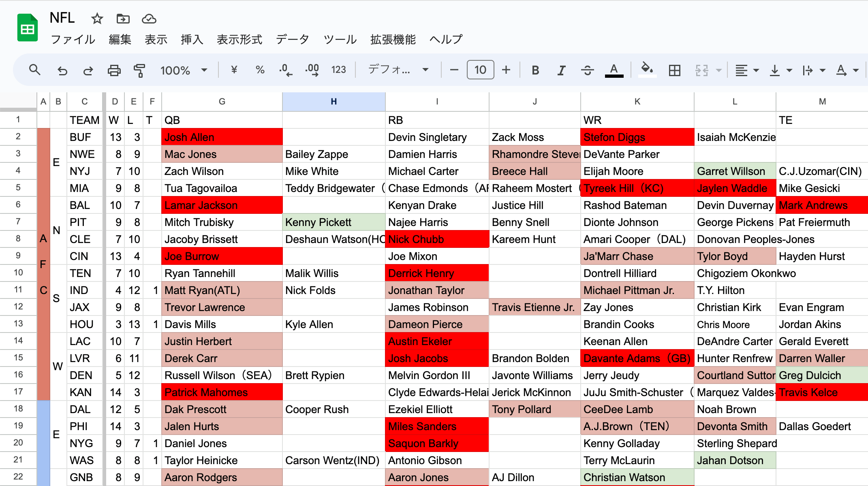Open the font family dropdown
The width and height of the screenshot is (868, 486).
click(398, 70)
